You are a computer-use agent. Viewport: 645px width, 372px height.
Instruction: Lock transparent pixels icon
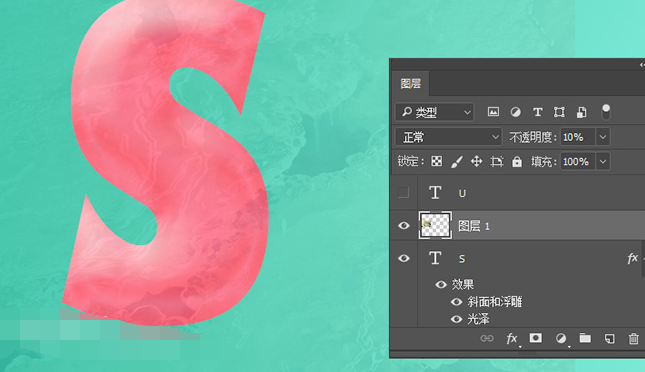click(437, 161)
